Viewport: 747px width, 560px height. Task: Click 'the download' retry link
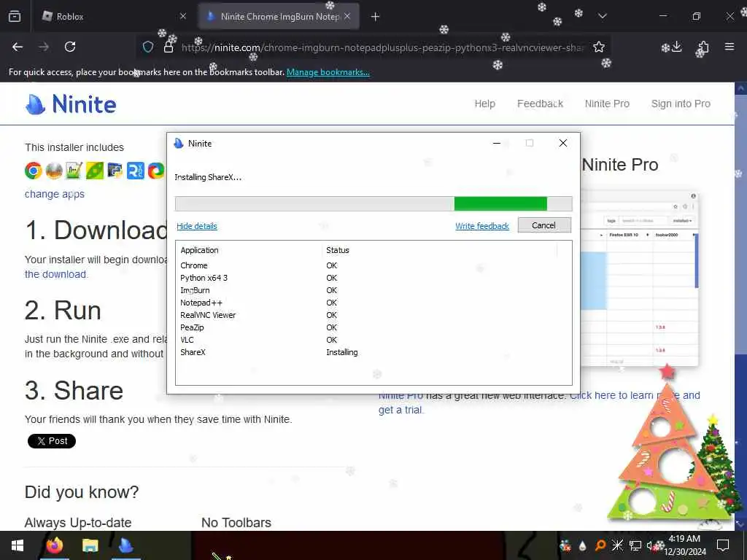click(56, 274)
